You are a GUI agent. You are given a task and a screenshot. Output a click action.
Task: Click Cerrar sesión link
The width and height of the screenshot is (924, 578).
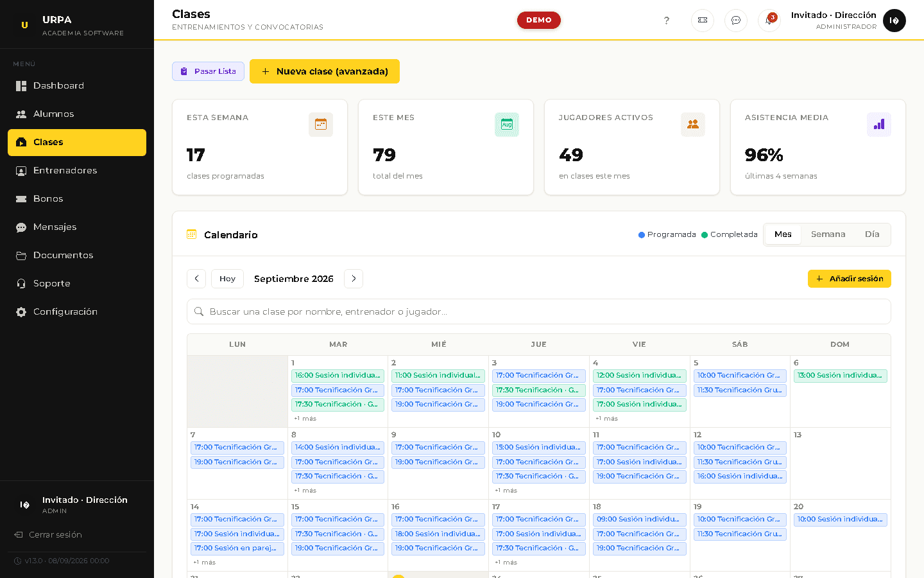[x=48, y=535]
